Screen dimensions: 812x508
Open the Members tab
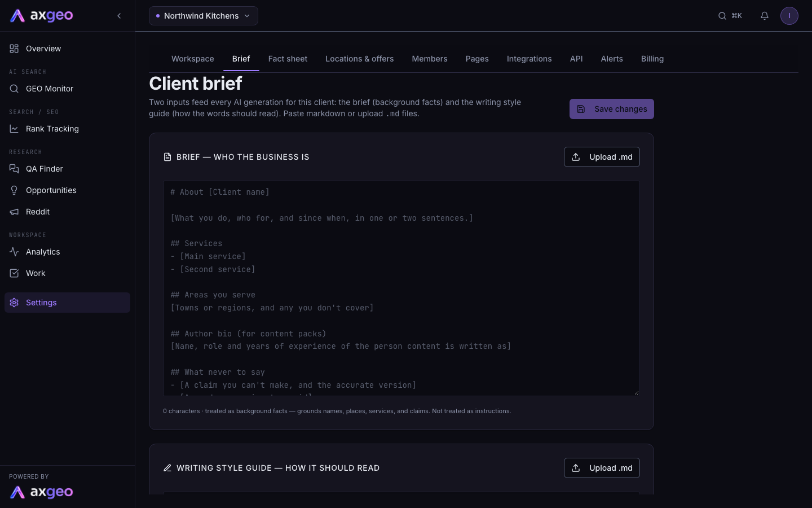point(430,59)
